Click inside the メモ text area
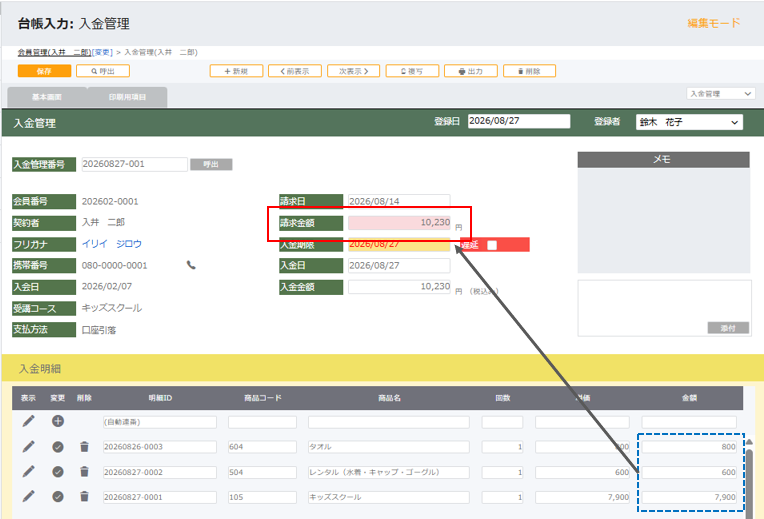This screenshot has height=519, width=764. (x=664, y=220)
